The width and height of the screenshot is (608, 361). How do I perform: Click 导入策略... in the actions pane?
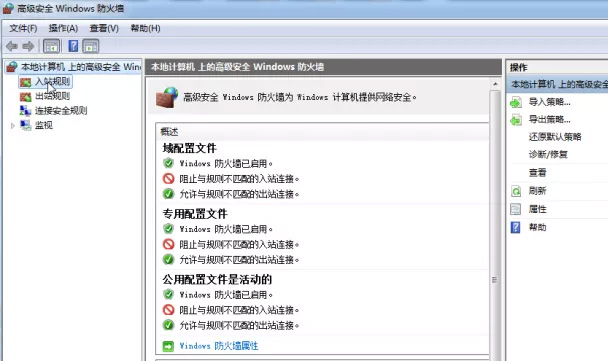click(549, 102)
